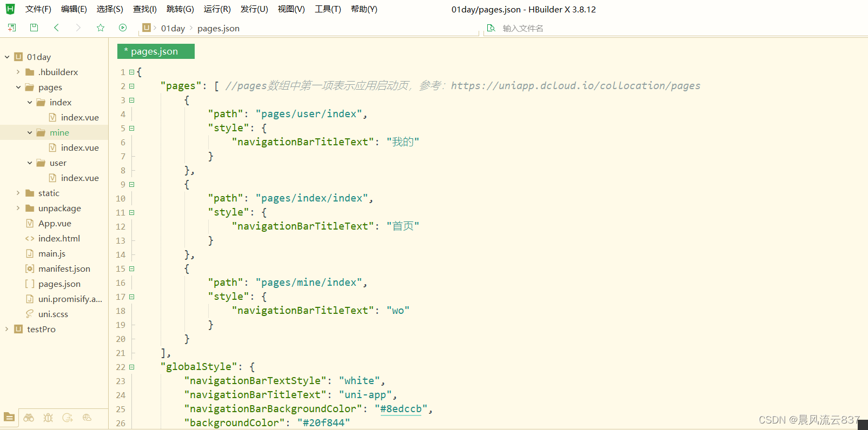The image size is (868, 430).
Task: Open index.html in the file tree
Action: click(x=59, y=238)
